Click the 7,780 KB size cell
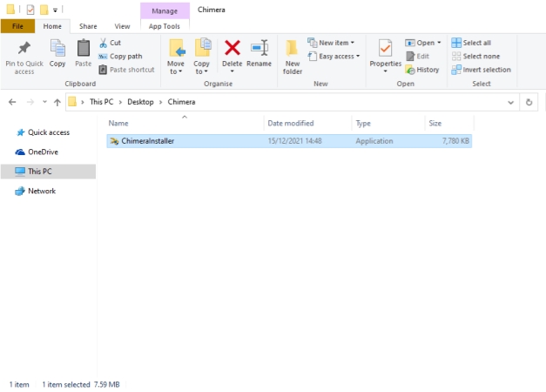The image size is (546, 392). click(x=455, y=141)
